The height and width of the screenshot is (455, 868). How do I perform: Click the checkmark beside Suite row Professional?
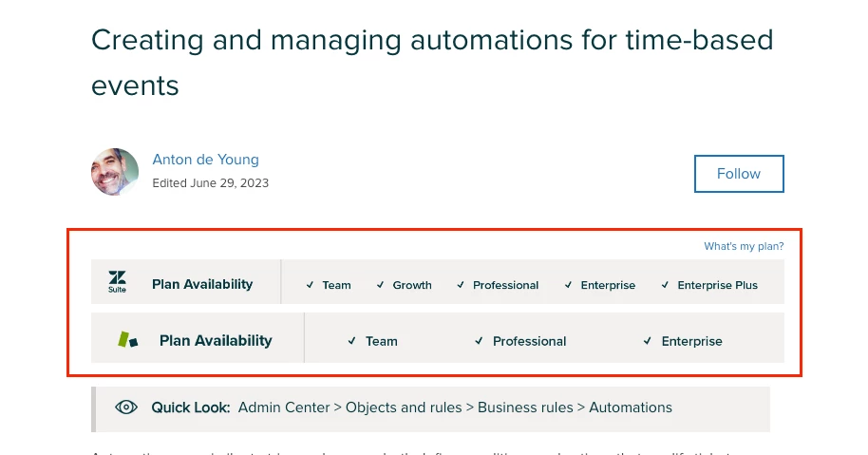pyautogui.click(x=461, y=285)
